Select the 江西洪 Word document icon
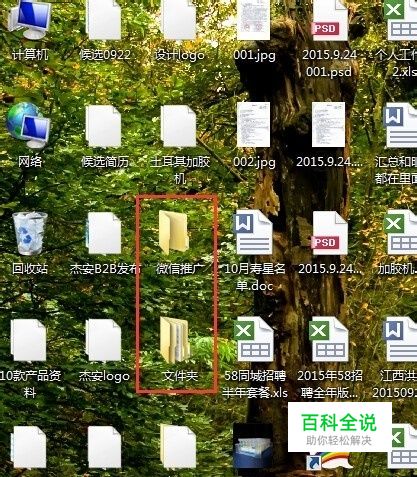The image size is (417, 477). (x=401, y=340)
